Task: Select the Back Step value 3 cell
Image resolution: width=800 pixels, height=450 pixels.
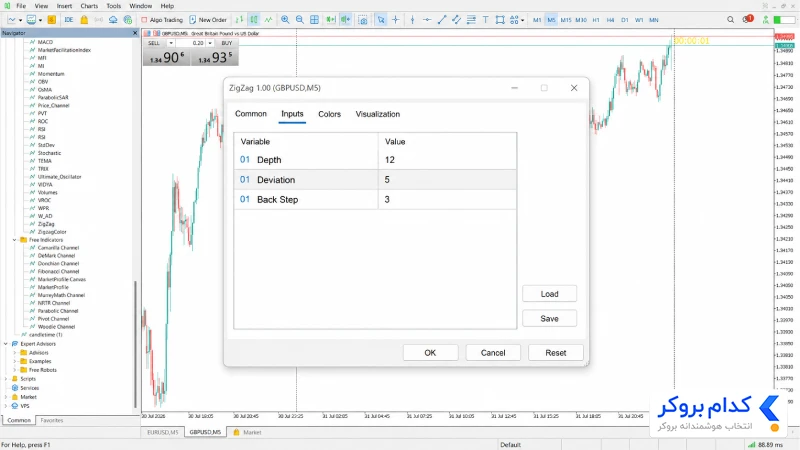Action: tap(447, 199)
